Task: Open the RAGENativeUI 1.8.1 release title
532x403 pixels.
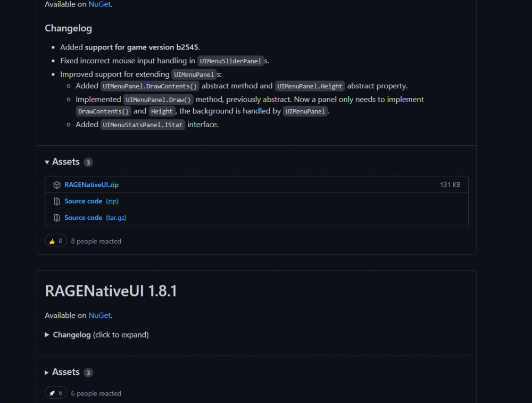Action: coord(111,291)
